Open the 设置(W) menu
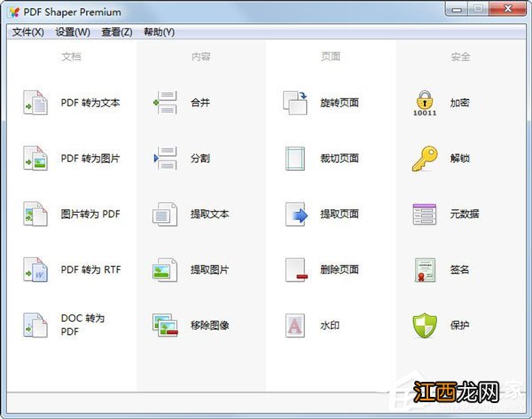Screen dimensions: 532x419 [x=73, y=32]
